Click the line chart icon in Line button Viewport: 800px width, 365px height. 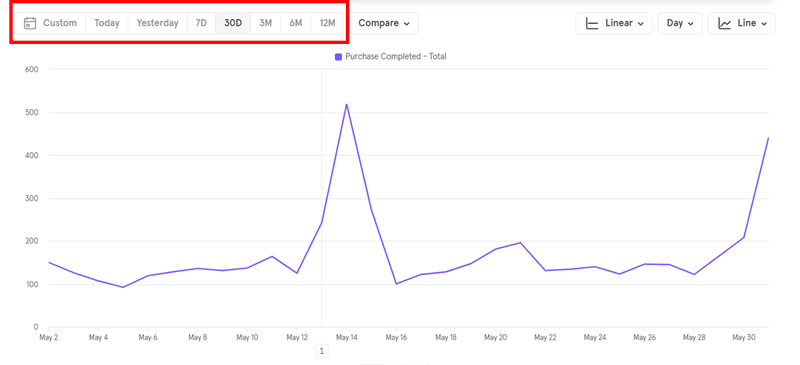[724, 23]
